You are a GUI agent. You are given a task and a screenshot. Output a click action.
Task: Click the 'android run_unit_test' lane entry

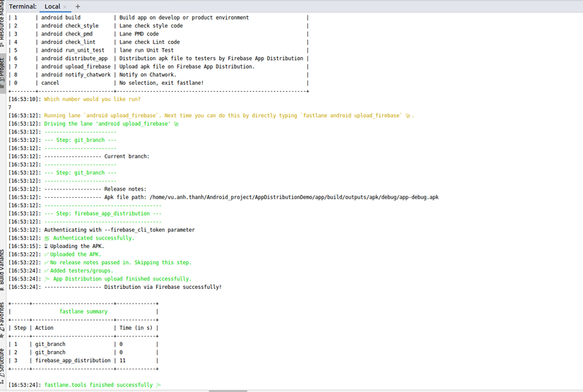(x=73, y=50)
